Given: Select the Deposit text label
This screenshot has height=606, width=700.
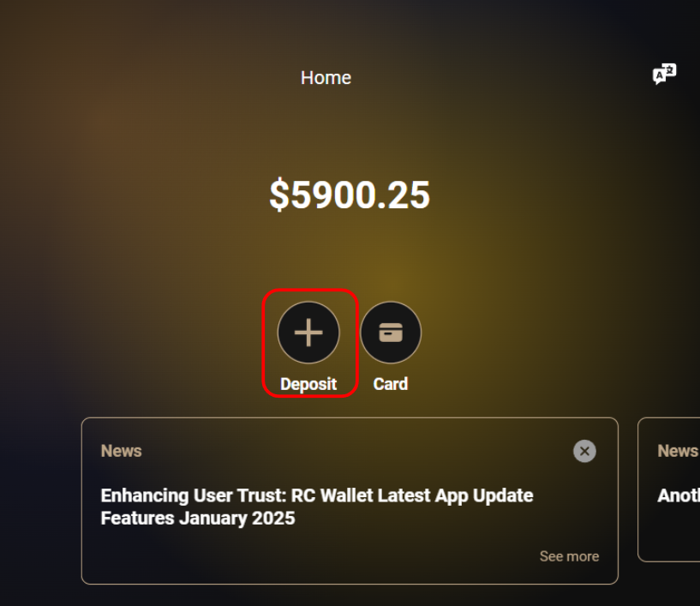Looking at the screenshot, I should (308, 384).
